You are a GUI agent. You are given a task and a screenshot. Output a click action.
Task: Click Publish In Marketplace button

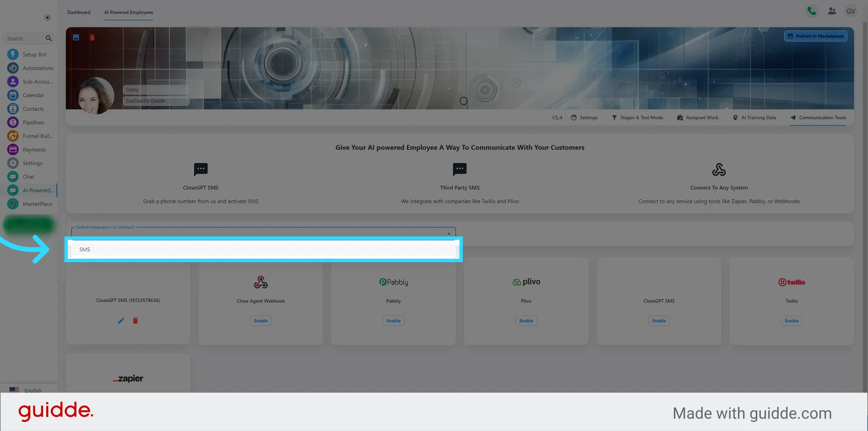coord(815,36)
